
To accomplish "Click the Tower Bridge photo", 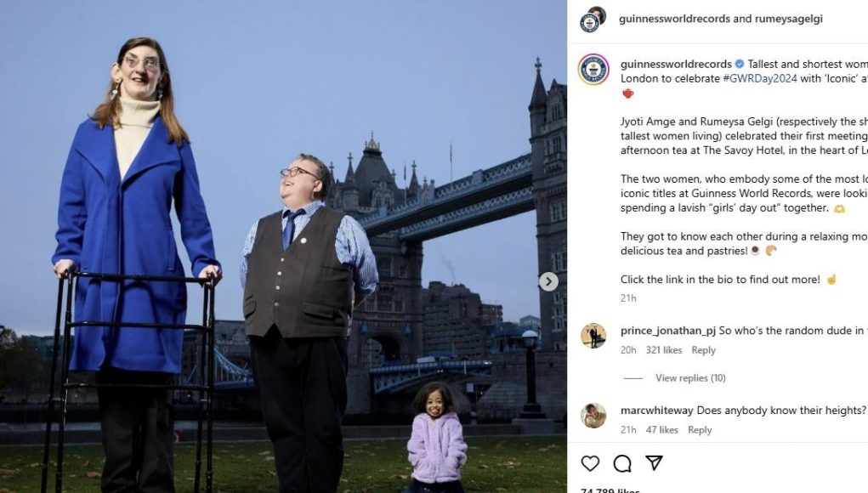I will 283,246.
